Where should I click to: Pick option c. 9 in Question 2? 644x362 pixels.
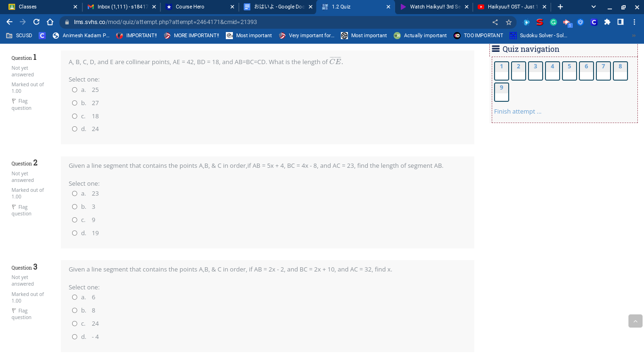74,220
